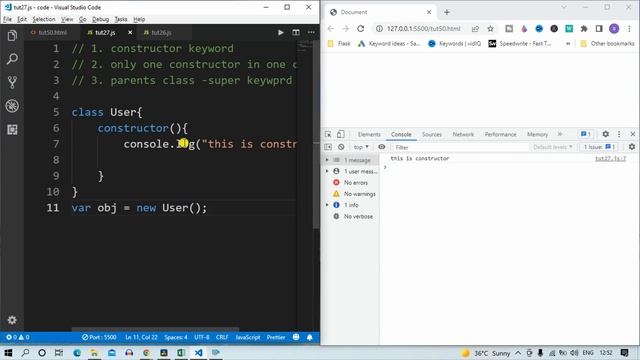Click the feedback smiley in status bar
This screenshot has height=360, width=640.
click(296, 337)
